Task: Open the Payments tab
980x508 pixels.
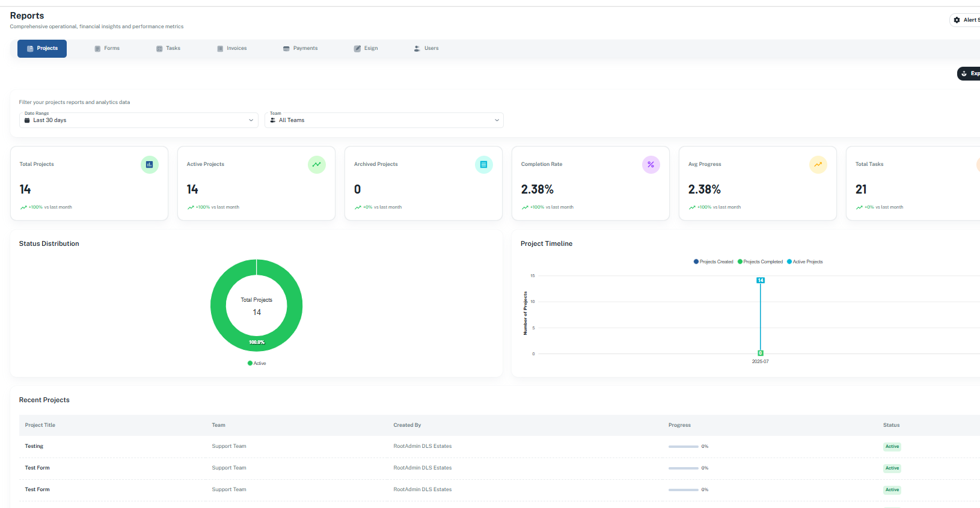Action: click(301, 48)
